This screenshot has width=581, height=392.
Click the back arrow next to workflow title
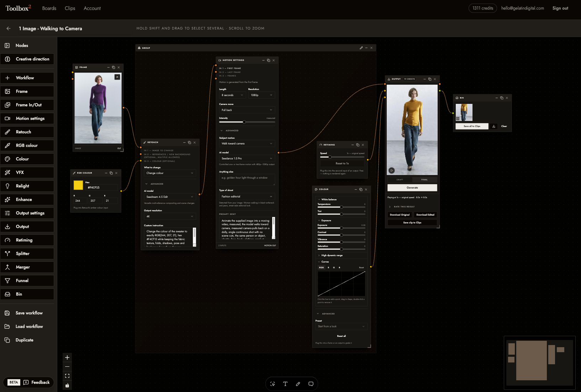(9, 28)
